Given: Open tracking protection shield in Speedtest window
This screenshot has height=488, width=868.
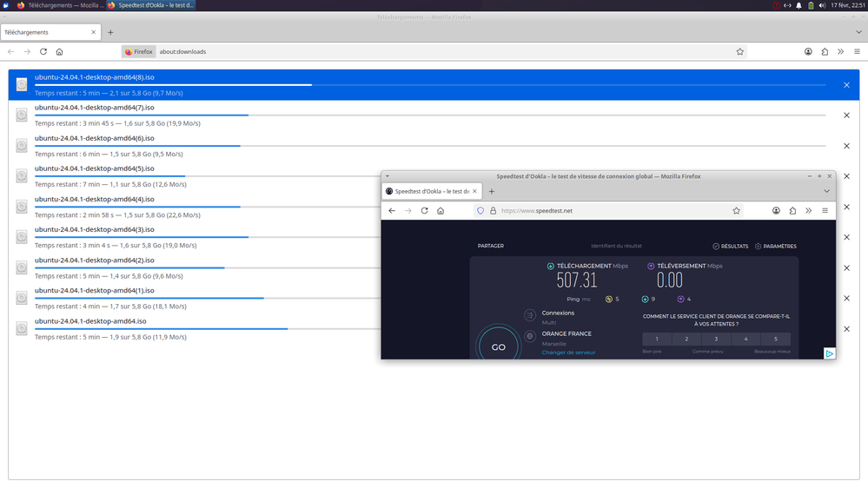Looking at the screenshot, I should click(x=480, y=211).
